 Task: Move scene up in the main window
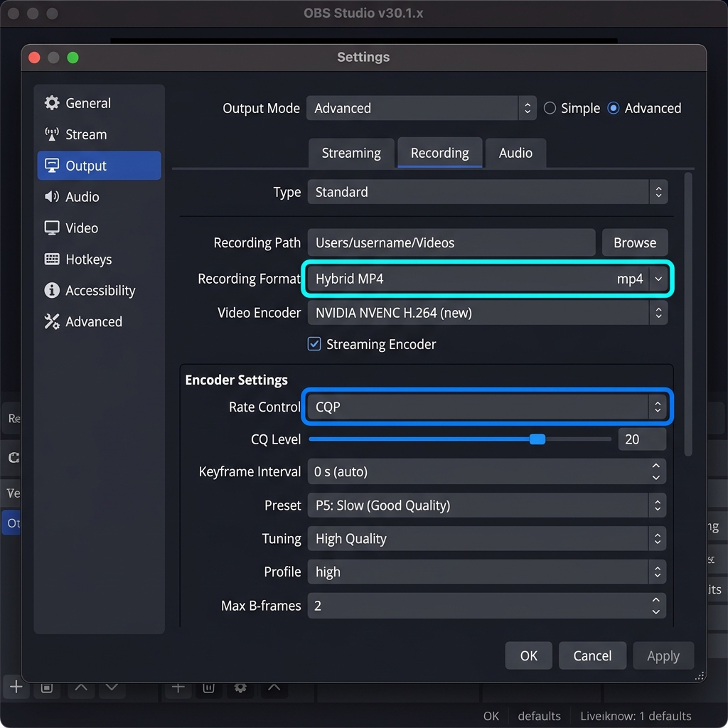pyautogui.click(x=81, y=687)
